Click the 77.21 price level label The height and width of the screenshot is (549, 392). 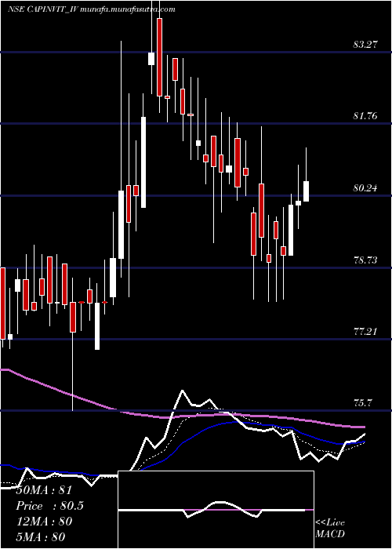(365, 332)
